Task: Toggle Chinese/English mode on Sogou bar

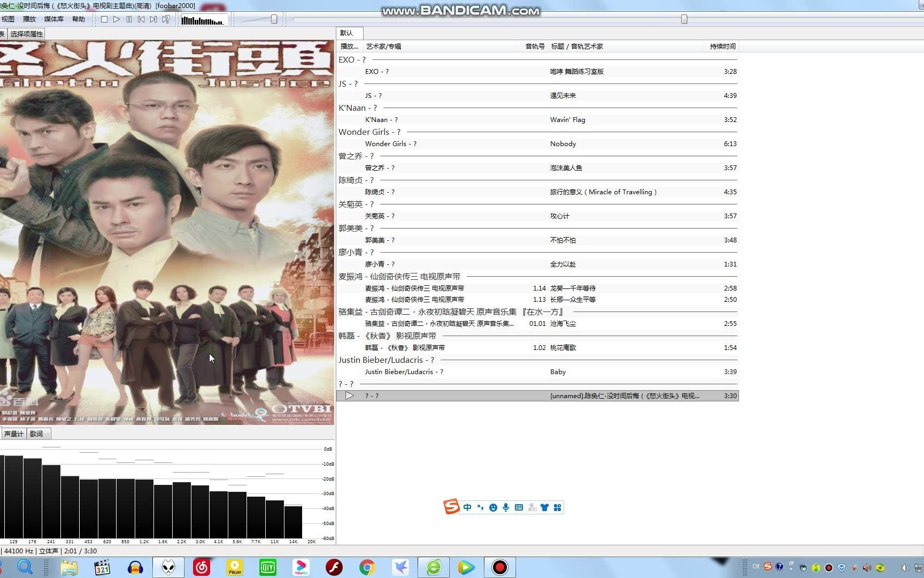Action: 467,507
